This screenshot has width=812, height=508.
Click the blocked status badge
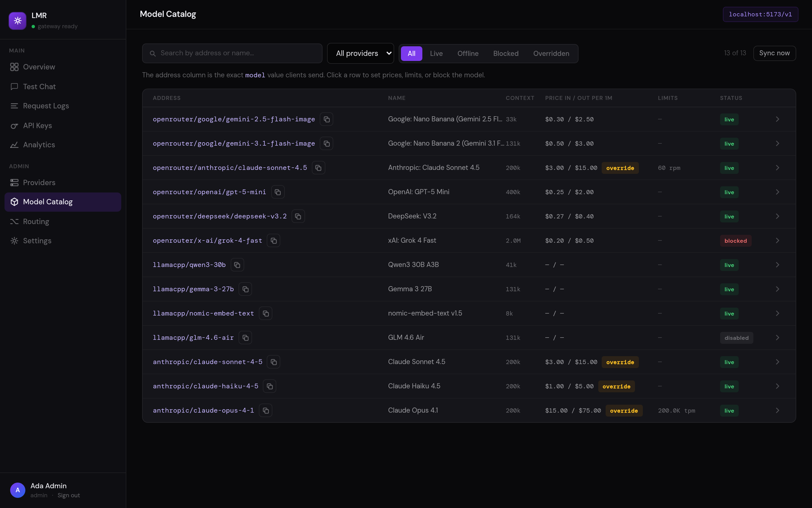click(736, 240)
